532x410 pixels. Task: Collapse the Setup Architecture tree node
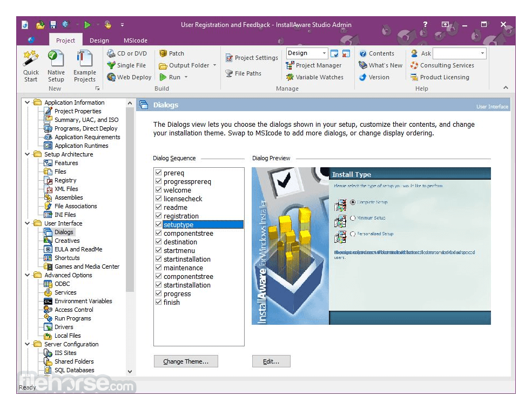coord(28,154)
